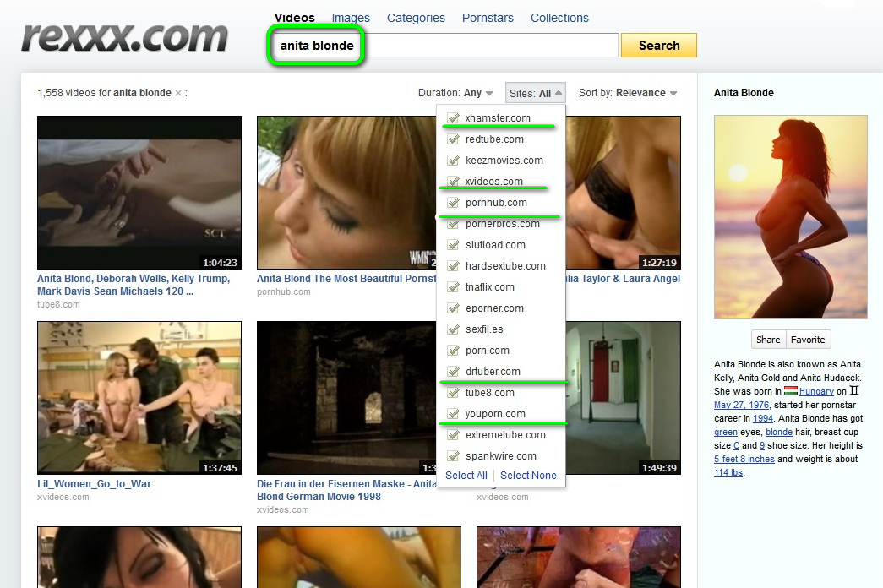
Task: Open the video thumbnail with duration 1:04:23
Action: [139, 193]
